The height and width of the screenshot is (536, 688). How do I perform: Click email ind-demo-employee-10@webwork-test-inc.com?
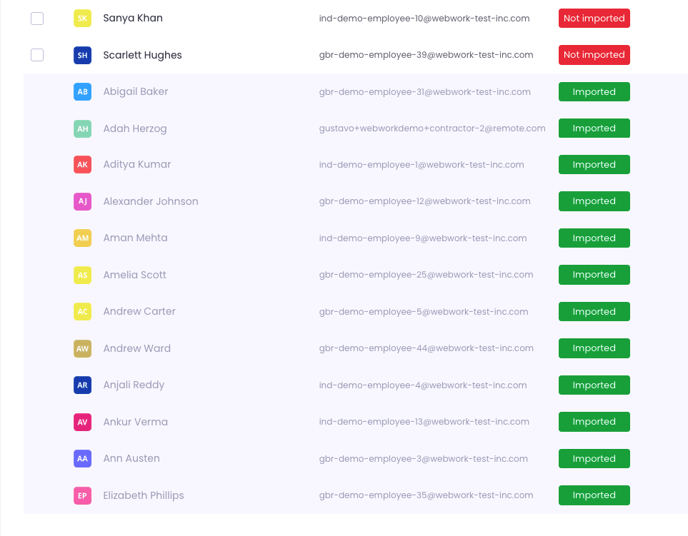424,18
